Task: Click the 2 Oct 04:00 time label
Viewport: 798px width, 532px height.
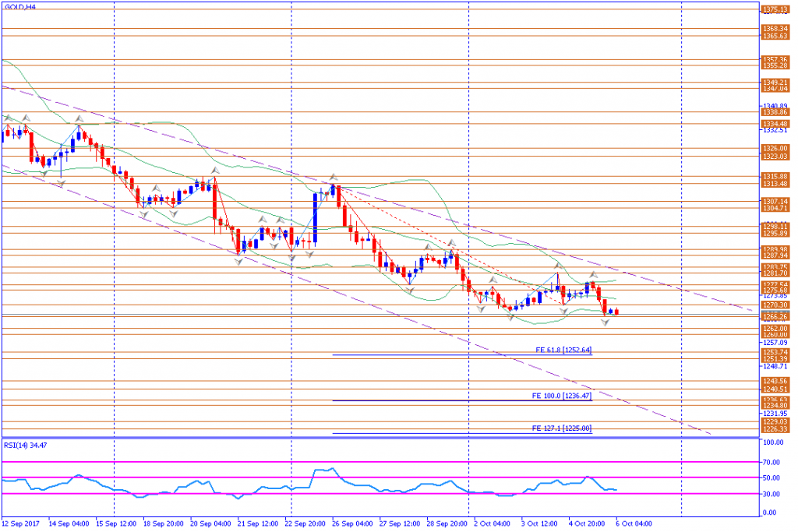Action: 493,524
